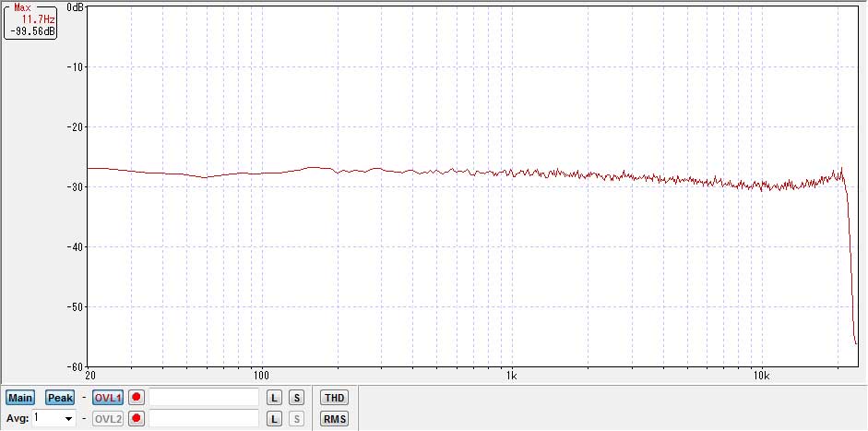This screenshot has height=431, width=868.
Task: Toggle the Peak hold display
Action: point(60,398)
